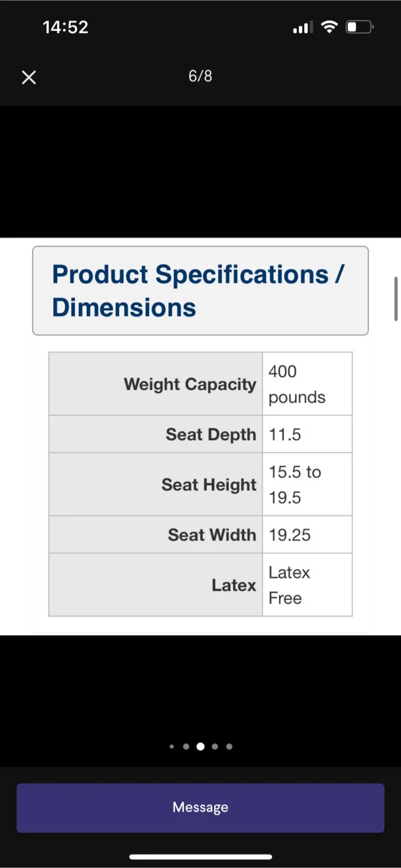Switch to the second carousel dot
The image size is (401, 868).
tap(186, 746)
